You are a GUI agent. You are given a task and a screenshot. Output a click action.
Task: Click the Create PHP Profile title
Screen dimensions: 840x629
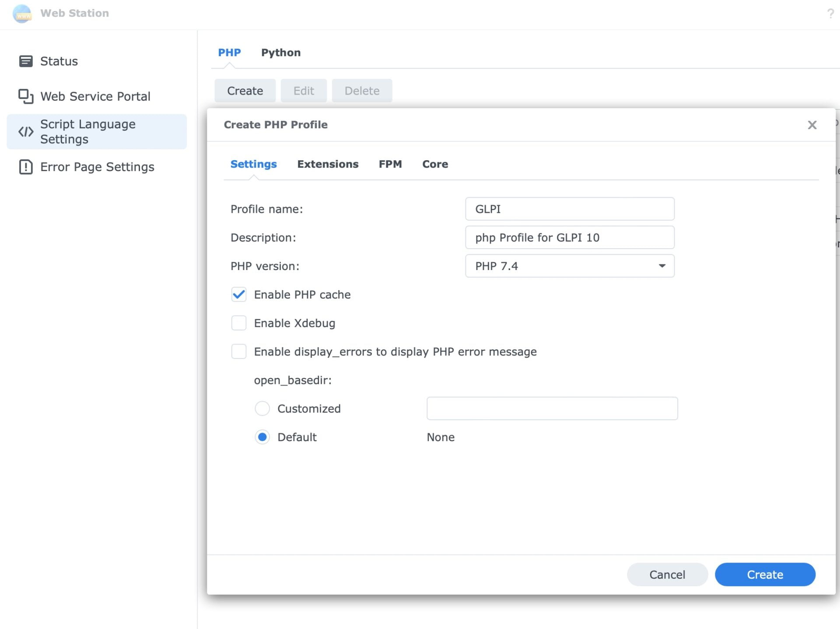[x=276, y=125]
